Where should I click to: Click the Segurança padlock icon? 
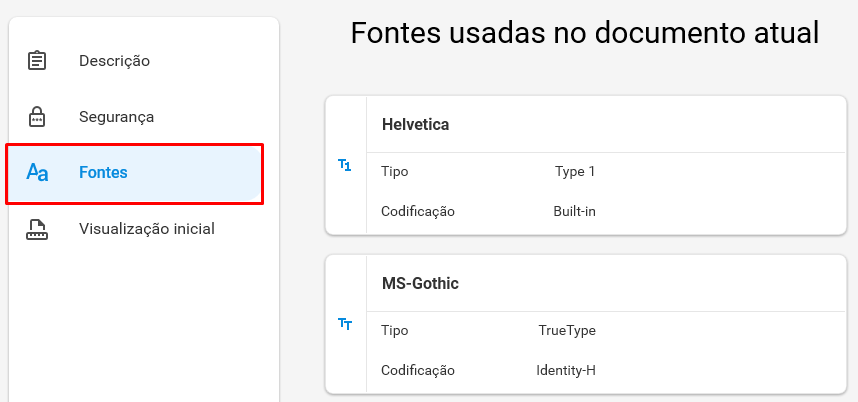pos(37,116)
